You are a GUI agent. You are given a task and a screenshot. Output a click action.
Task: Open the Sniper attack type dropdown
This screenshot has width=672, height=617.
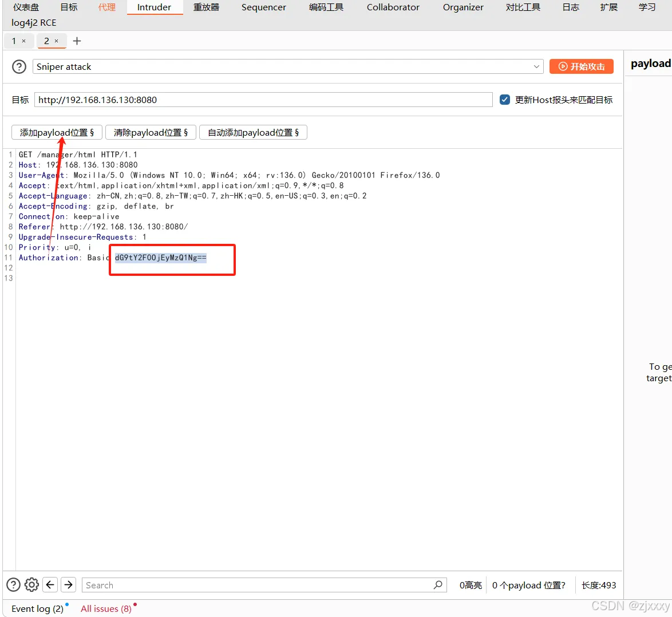click(x=537, y=66)
